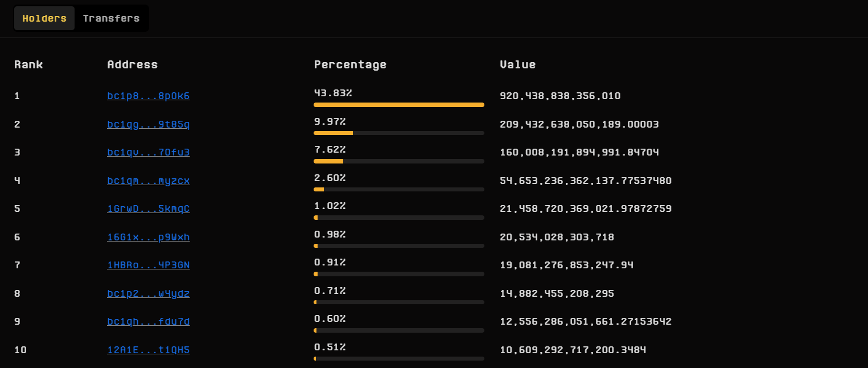The height and width of the screenshot is (368, 868).
Task: Open the Transfers tab
Action: coord(111,18)
